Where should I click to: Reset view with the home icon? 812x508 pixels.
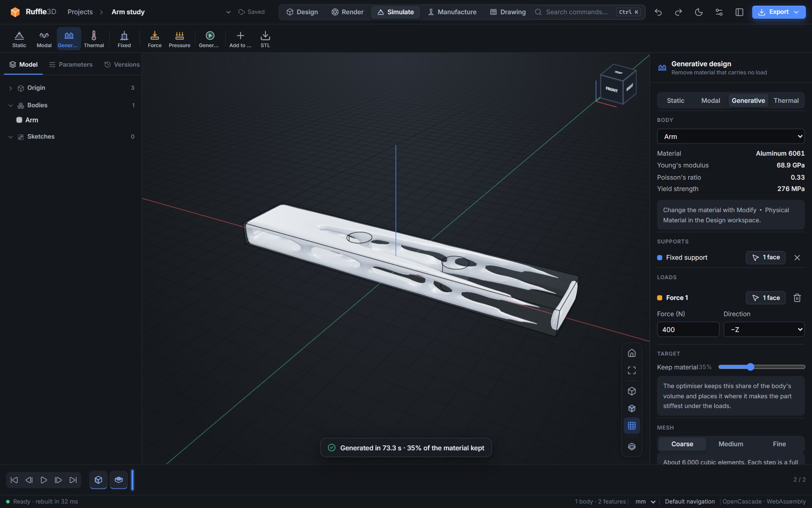coord(632,353)
